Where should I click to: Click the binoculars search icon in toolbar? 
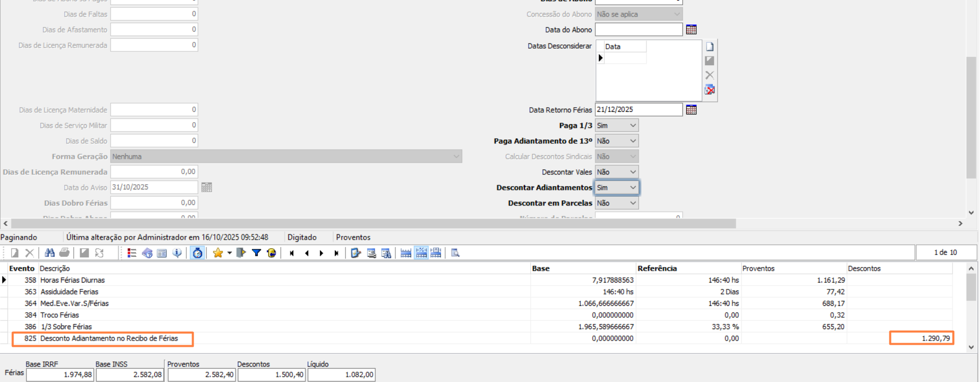pyautogui.click(x=50, y=253)
